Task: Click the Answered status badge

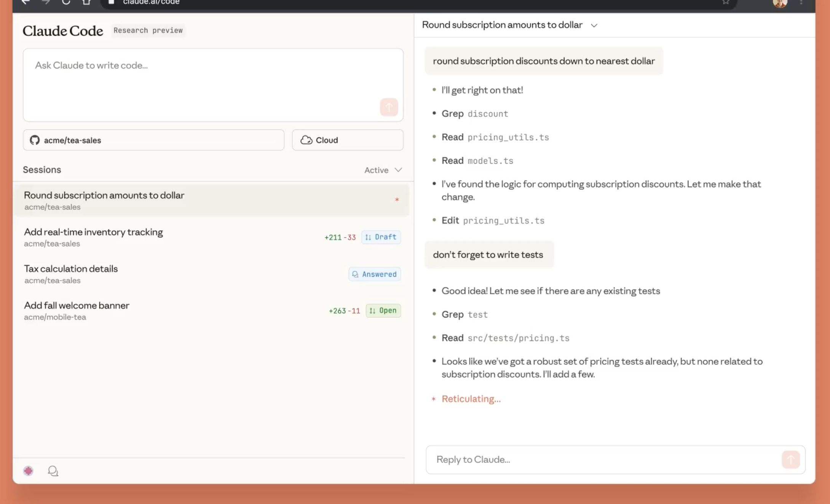Action: [x=375, y=274]
